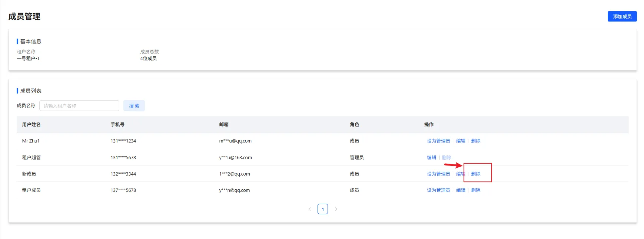Delete (删除) the 租户成员 member

pyautogui.click(x=476, y=190)
